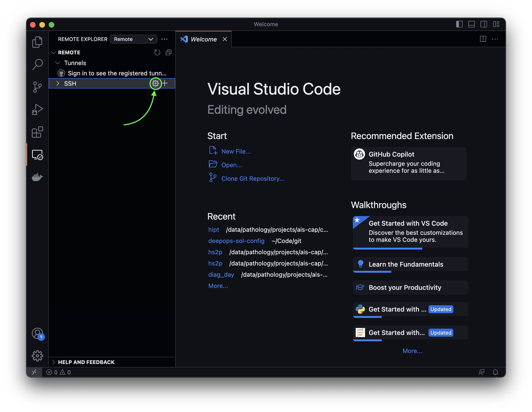532x412 pixels.
Task: Open the Search view in activity bar
Action: tap(37, 65)
